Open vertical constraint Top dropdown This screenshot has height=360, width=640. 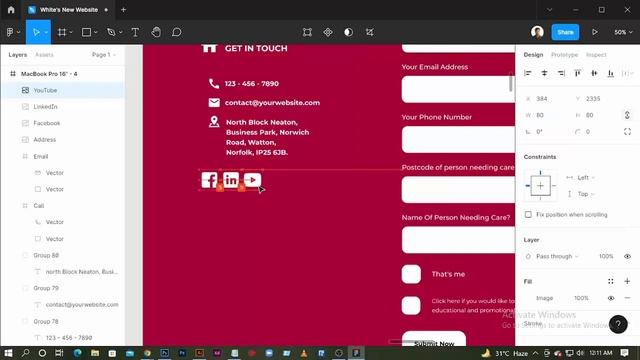point(586,194)
